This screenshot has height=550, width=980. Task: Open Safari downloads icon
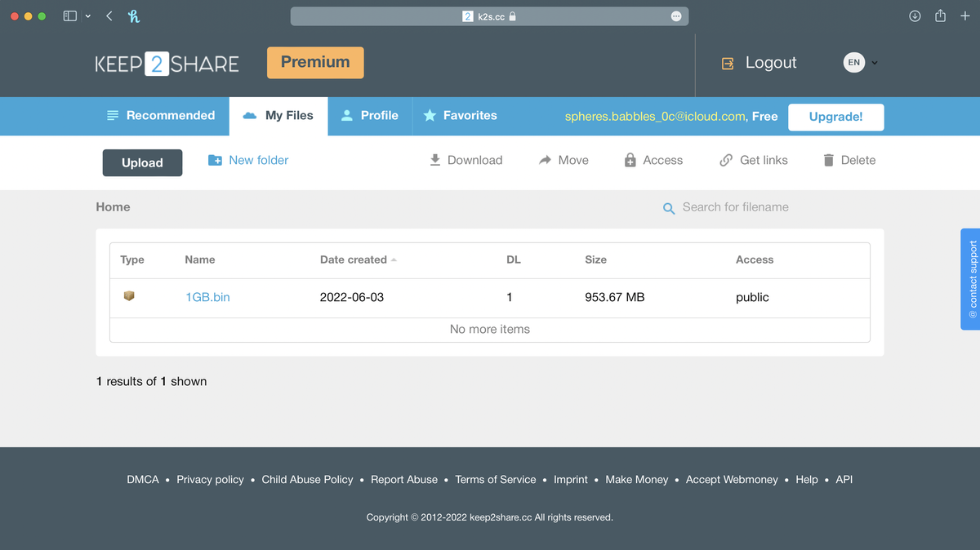915,16
